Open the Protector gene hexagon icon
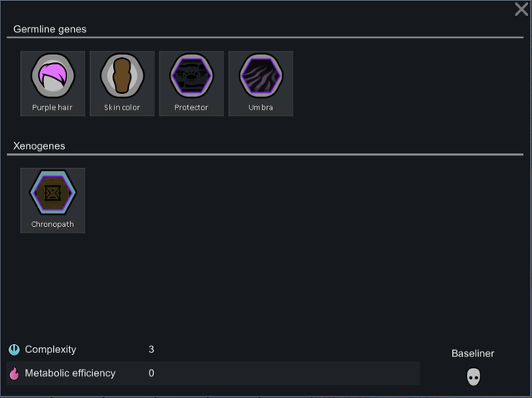The image size is (532, 398). point(191,76)
